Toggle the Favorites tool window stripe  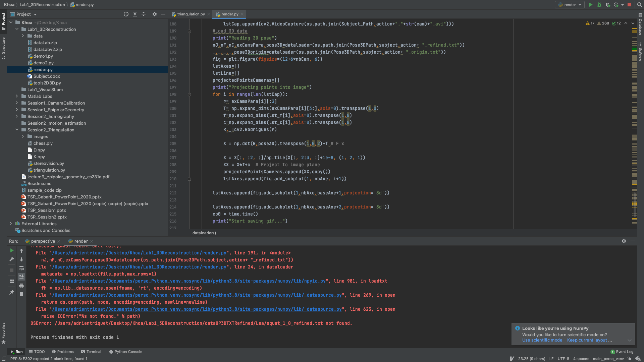3,333
